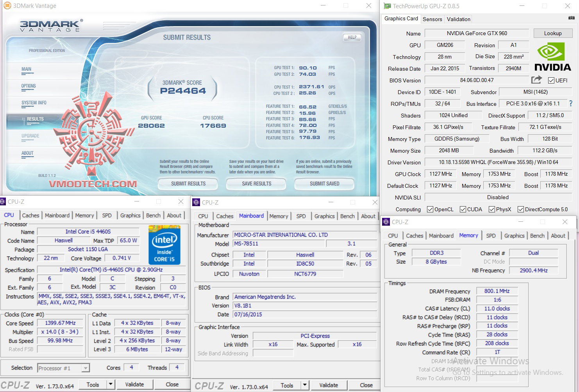Open the Validation tab in GPU-Z
The width and height of the screenshot is (579, 392).
point(458,19)
